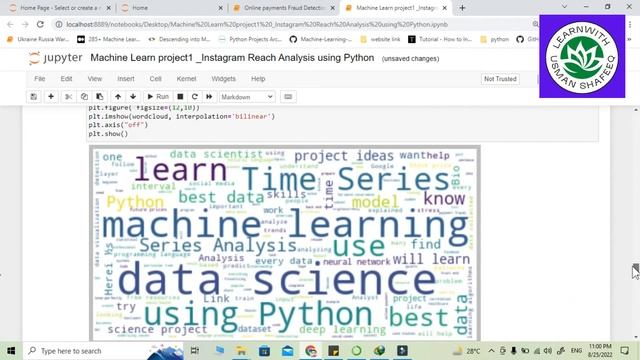Insert a cell below with plus icon

tap(51, 97)
